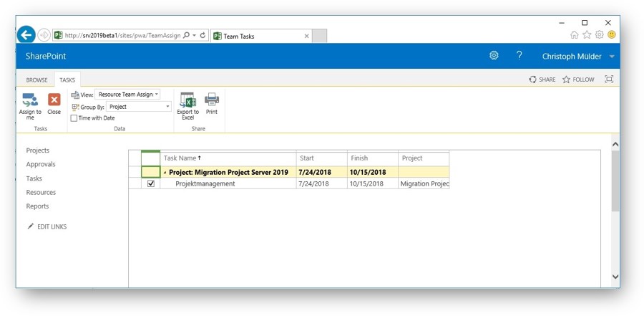The height and width of the screenshot is (316, 644).
Task: Click the Print icon
Action: [x=212, y=100]
